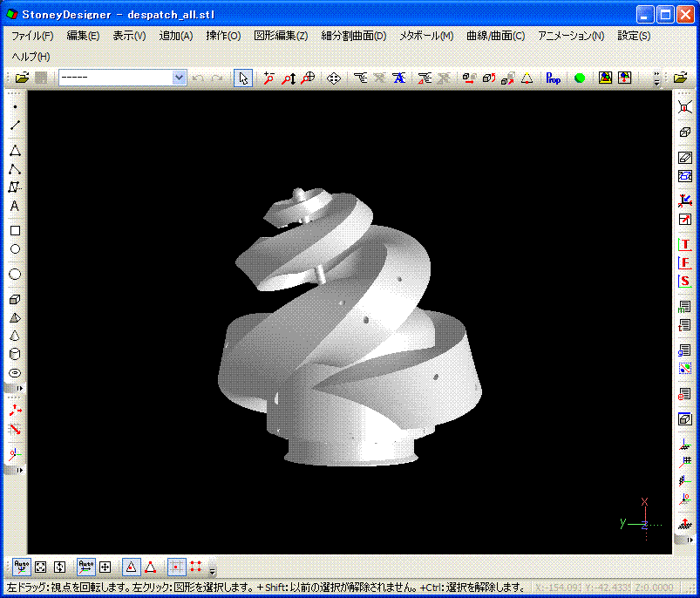Screen dimensions: 700x598
Task: Select the cube primitive tool
Action: click(15, 300)
